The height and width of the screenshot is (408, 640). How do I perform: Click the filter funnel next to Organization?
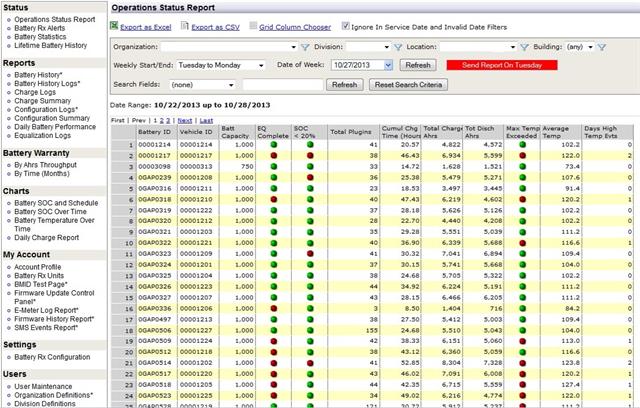coord(305,47)
